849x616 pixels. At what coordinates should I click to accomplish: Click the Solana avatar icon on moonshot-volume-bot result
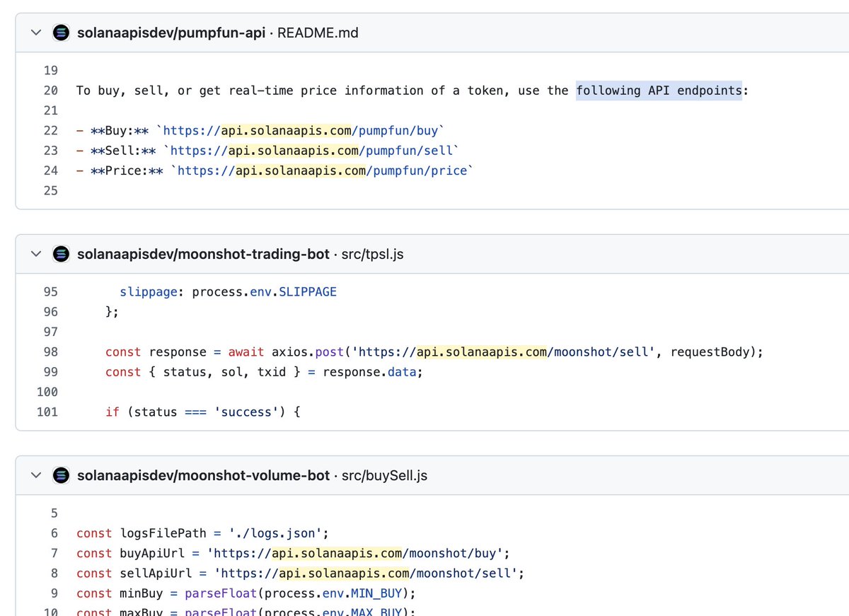pos(61,475)
